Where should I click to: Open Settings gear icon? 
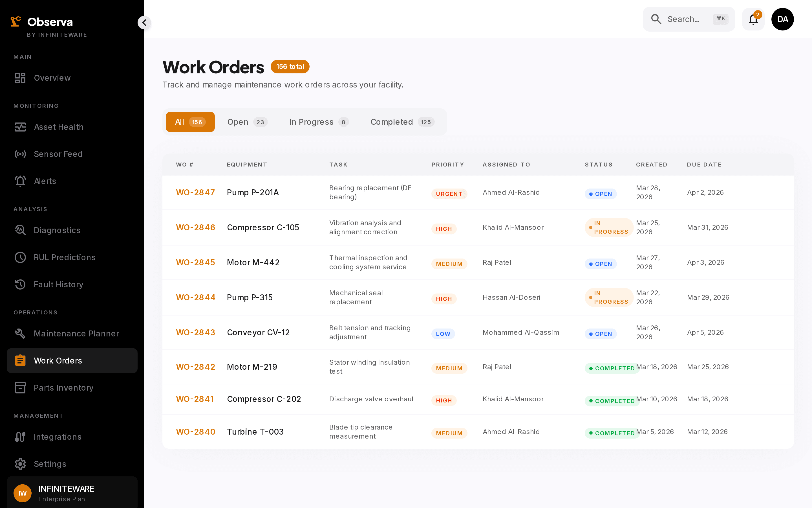pos(20,464)
